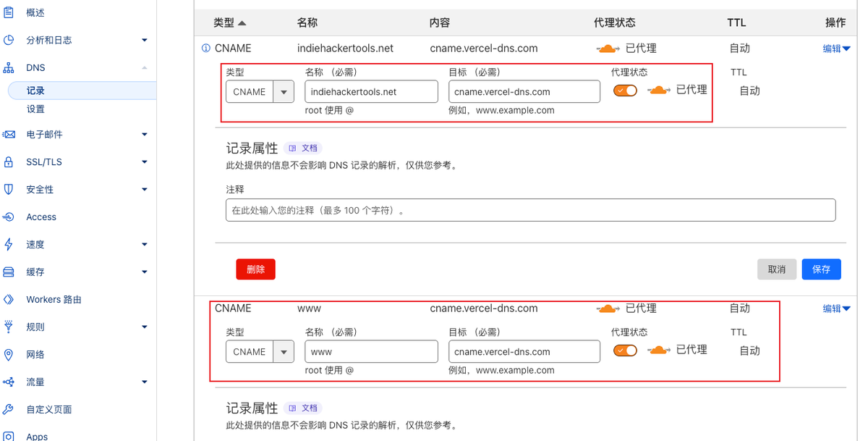Toggle proxy status for www record
The image size is (868, 441).
click(625, 350)
